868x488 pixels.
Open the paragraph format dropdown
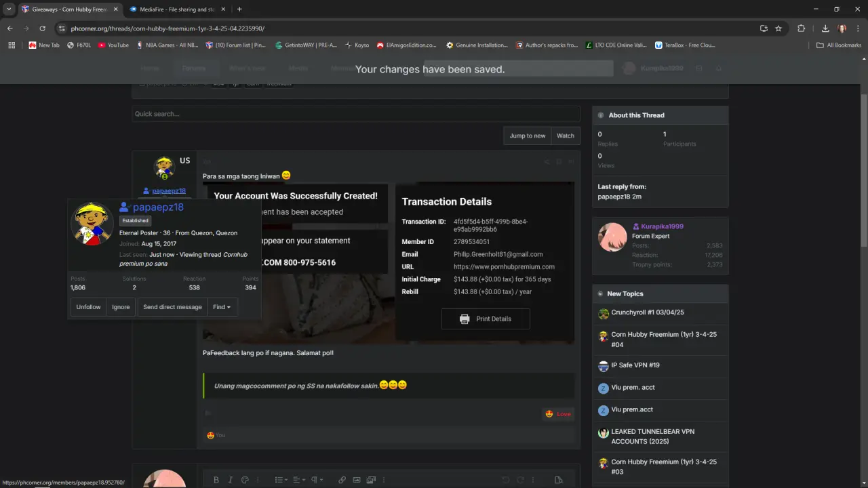pos(317,480)
